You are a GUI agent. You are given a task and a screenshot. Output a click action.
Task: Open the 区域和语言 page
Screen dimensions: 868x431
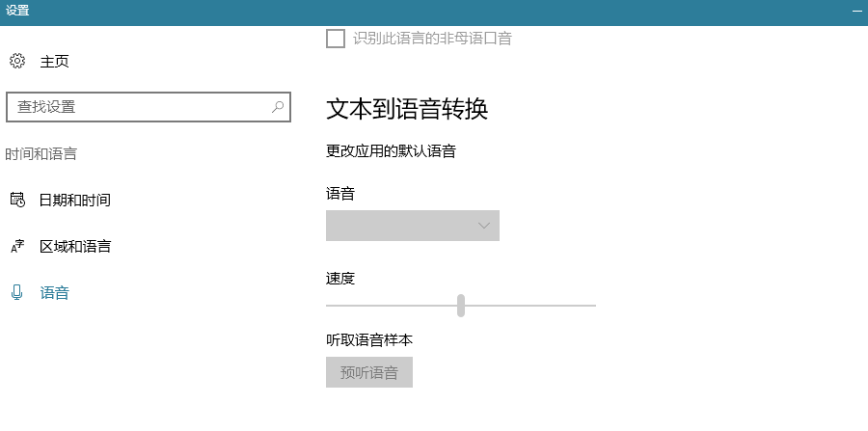[74, 247]
